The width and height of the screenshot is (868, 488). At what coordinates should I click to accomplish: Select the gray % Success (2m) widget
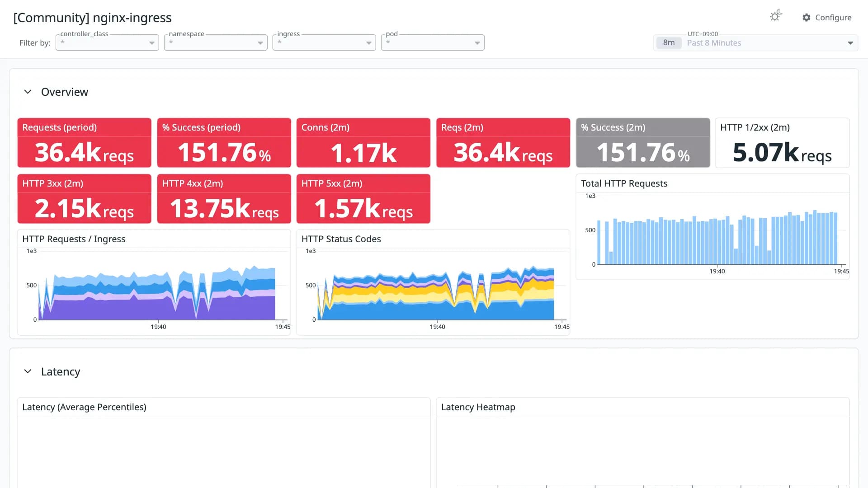pyautogui.click(x=643, y=143)
